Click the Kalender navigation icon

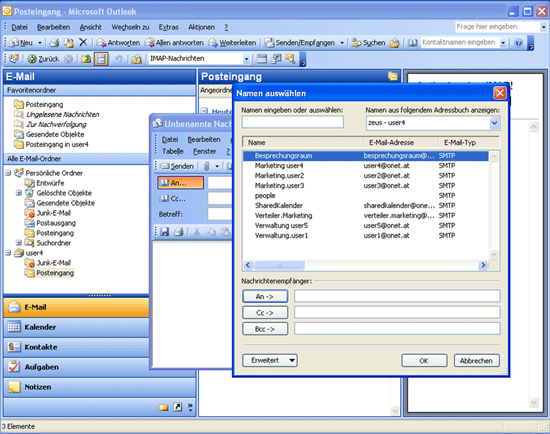tap(14, 327)
